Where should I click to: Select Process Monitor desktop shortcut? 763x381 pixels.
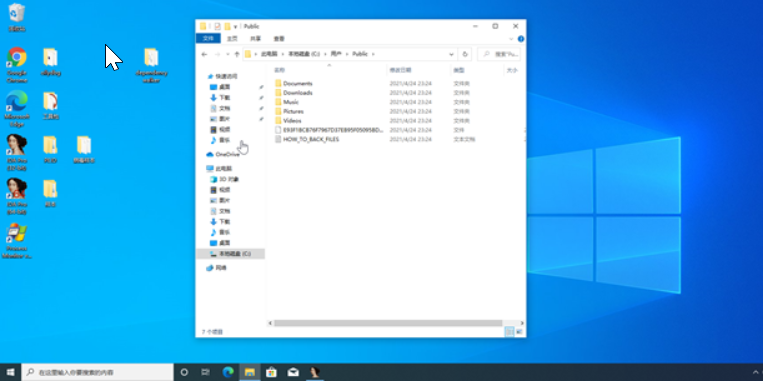(17, 241)
